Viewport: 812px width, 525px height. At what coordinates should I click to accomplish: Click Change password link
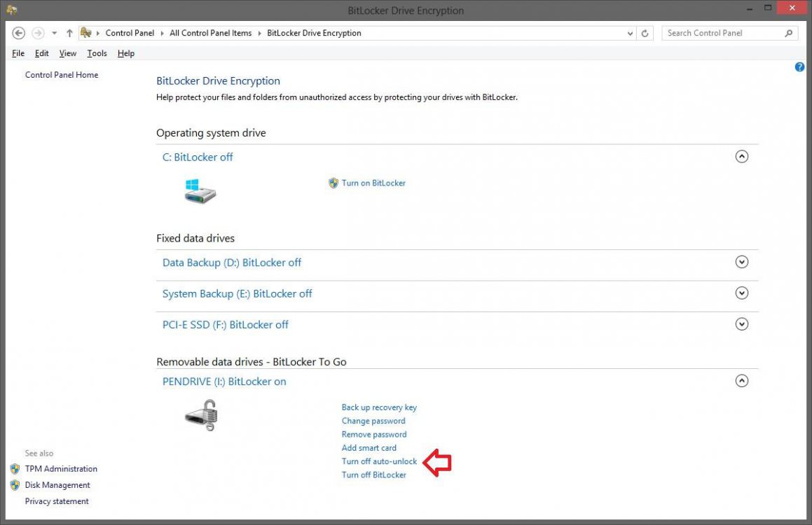(x=373, y=421)
